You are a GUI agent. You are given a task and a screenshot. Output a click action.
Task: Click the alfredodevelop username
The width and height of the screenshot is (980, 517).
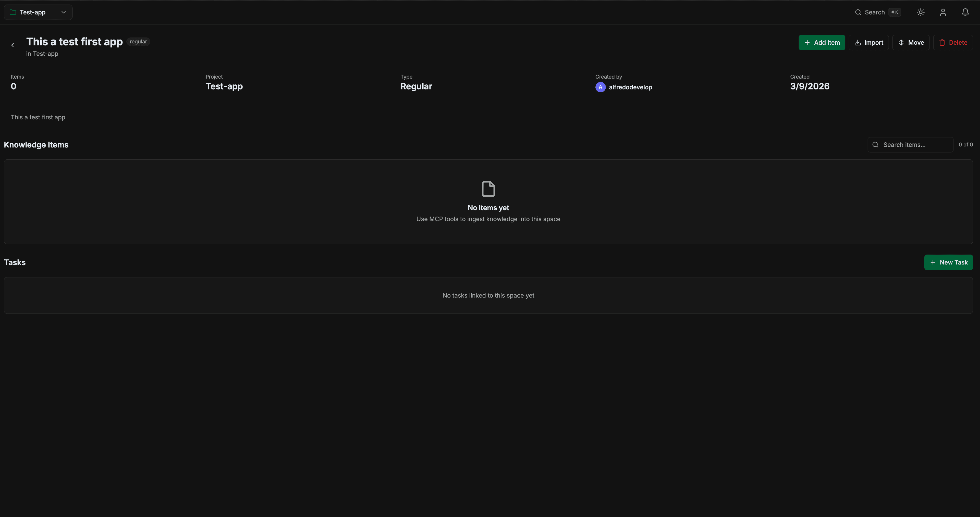630,87
